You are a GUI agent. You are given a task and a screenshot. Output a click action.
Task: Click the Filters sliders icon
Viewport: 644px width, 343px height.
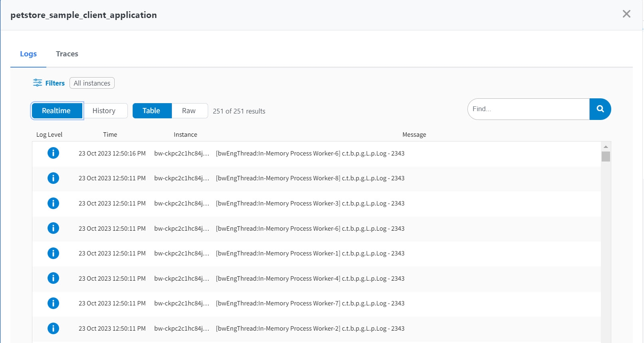coord(37,83)
